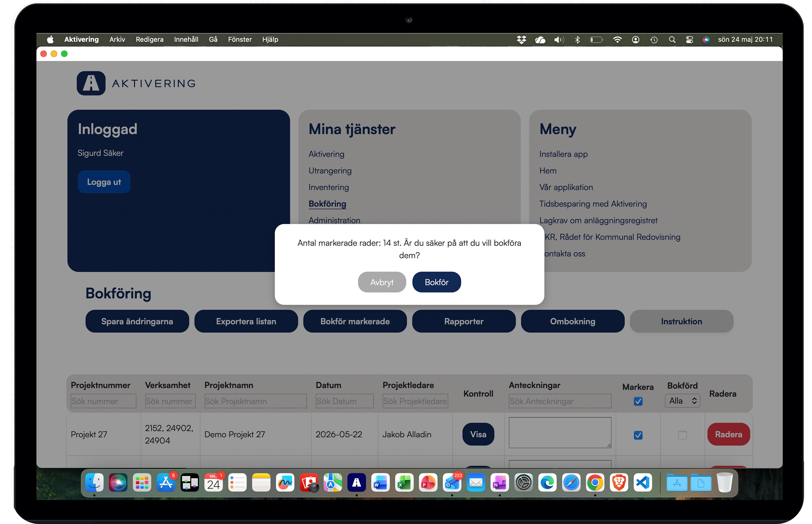
Task: Cancel dialog with the Avbryt button
Action: (x=381, y=282)
